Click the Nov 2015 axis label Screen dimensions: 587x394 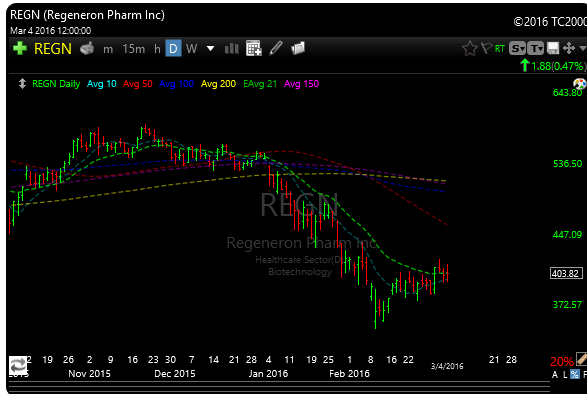tap(89, 374)
